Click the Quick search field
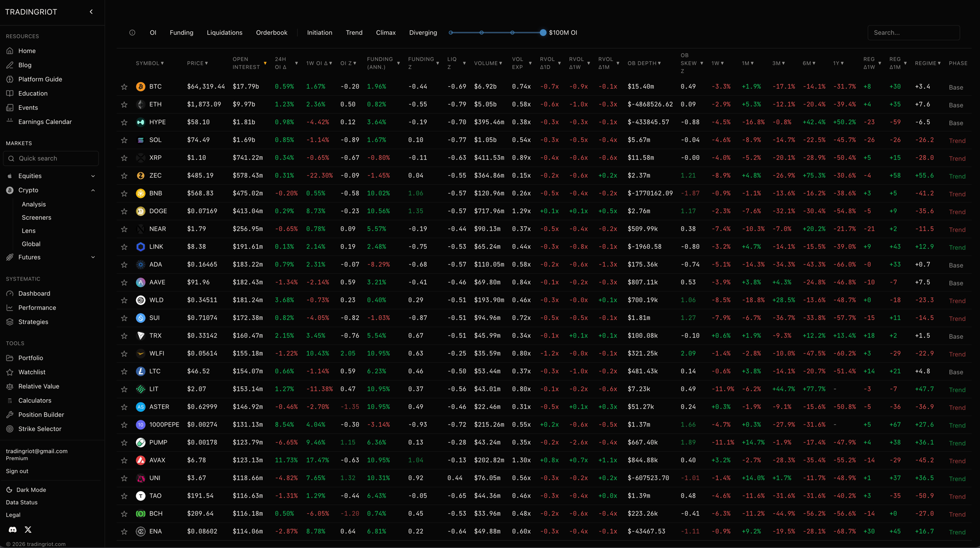Screen dimensions: 980x548 click(51, 159)
